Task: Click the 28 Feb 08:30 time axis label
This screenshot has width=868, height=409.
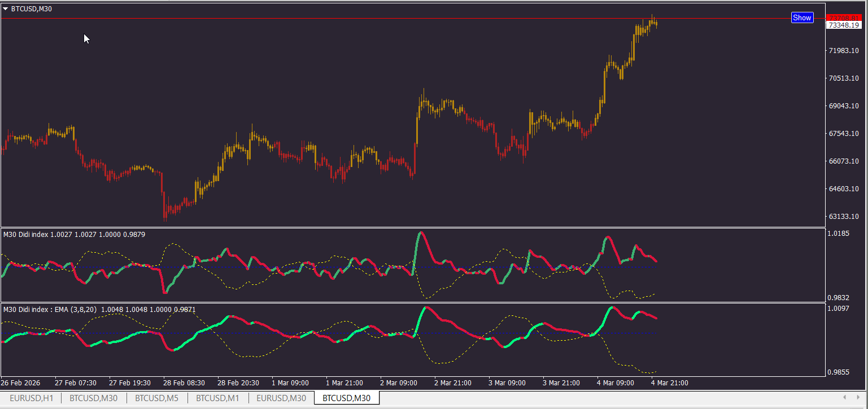Action: click(x=183, y=383)
